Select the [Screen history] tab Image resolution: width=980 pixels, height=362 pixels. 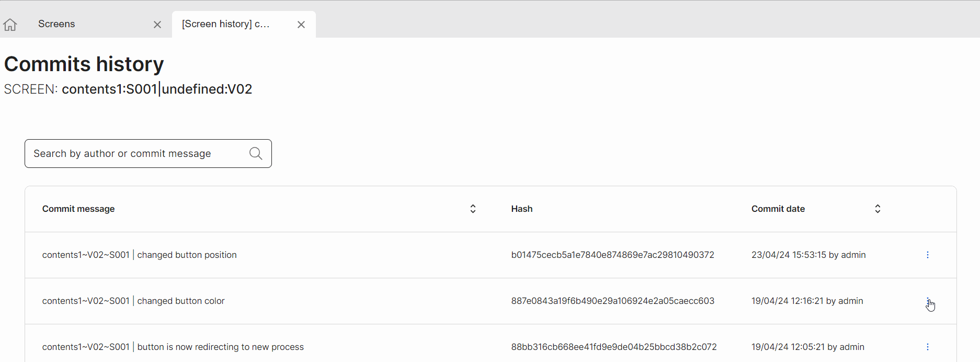(x=226, y=24)
